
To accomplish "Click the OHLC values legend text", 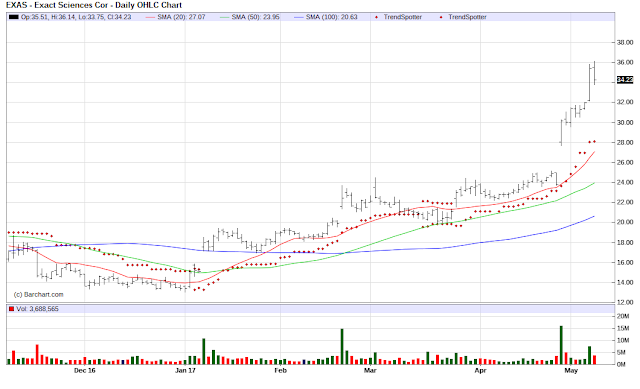I will click(x=76, y=17).
